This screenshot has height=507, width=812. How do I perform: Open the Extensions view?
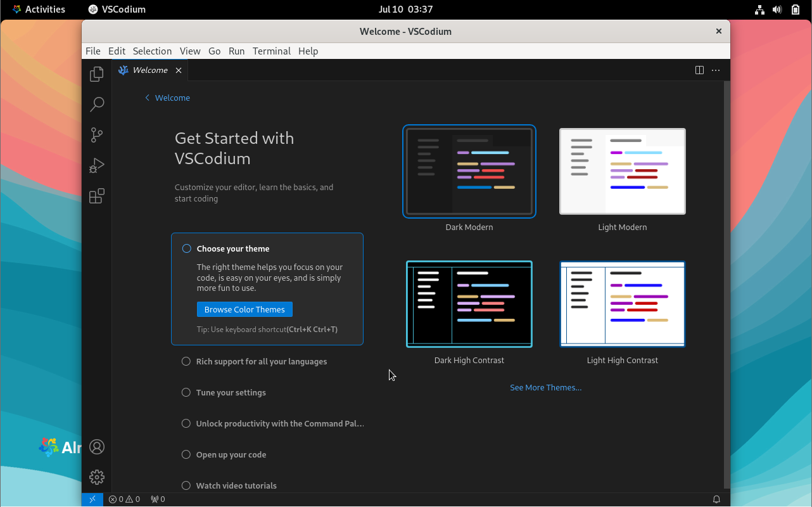point(97,196)
